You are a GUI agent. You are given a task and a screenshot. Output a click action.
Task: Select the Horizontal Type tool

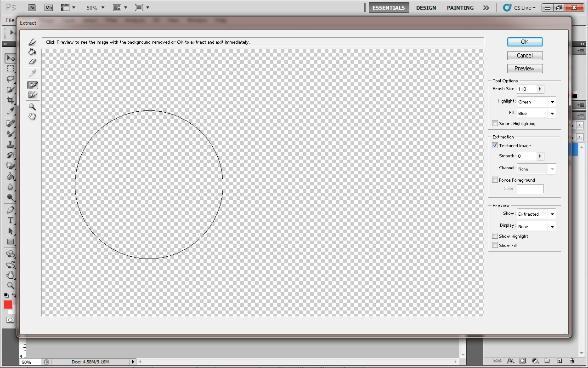tap(10, 220)
